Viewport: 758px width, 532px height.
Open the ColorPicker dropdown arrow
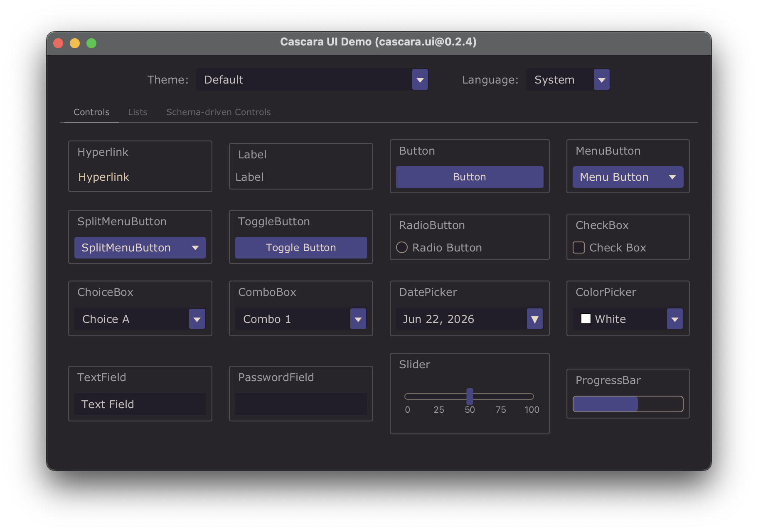(675, 319)
